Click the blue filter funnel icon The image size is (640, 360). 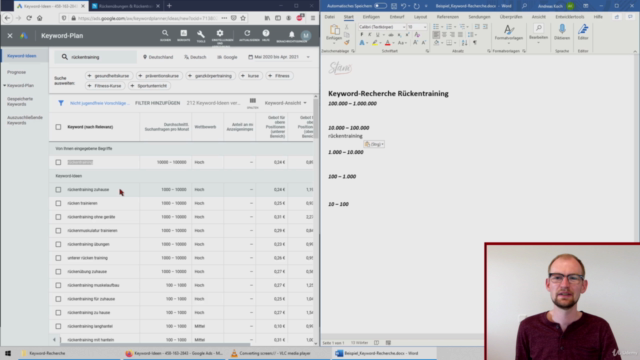[x=61, y=103]
